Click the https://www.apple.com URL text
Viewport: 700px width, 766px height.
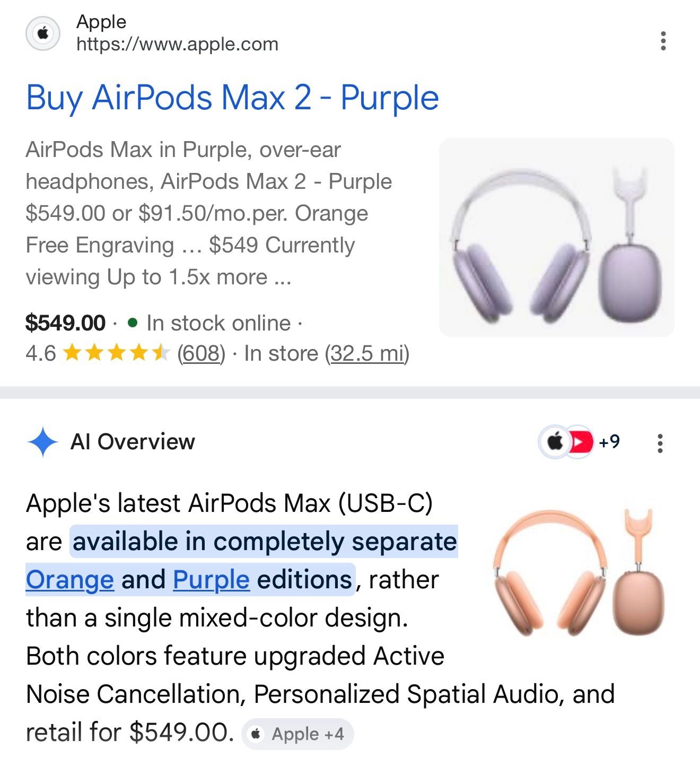pyautogui.click(x=177, y=44)
